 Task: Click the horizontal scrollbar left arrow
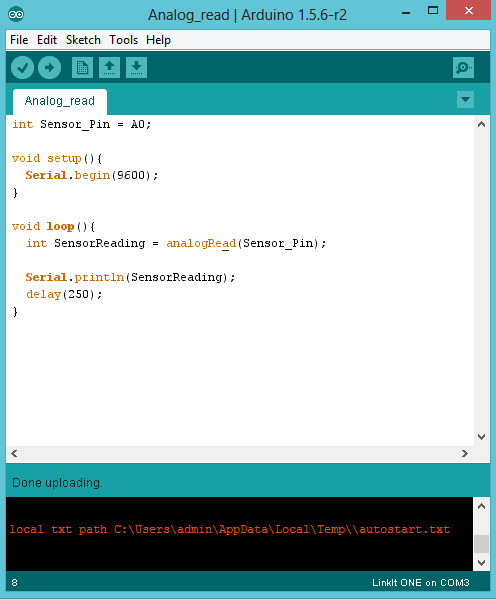14,453
